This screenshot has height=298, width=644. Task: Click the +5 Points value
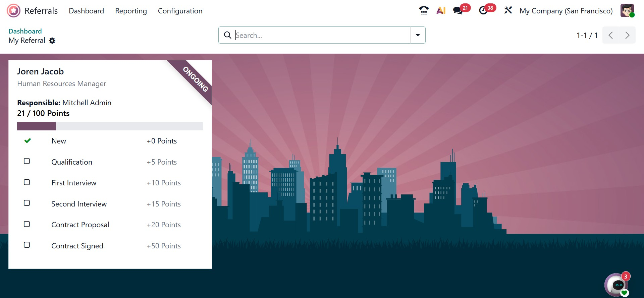coord(162,162)
